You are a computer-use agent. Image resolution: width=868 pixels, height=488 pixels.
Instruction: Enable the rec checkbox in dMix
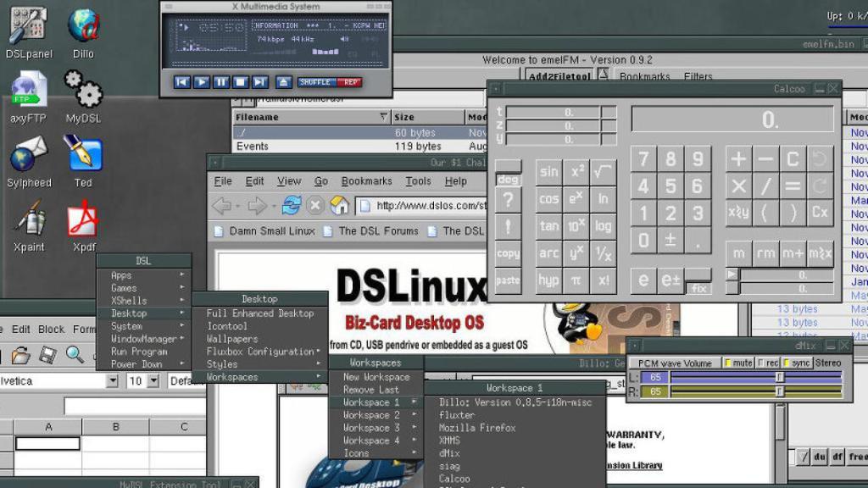(x=763, y=362)
